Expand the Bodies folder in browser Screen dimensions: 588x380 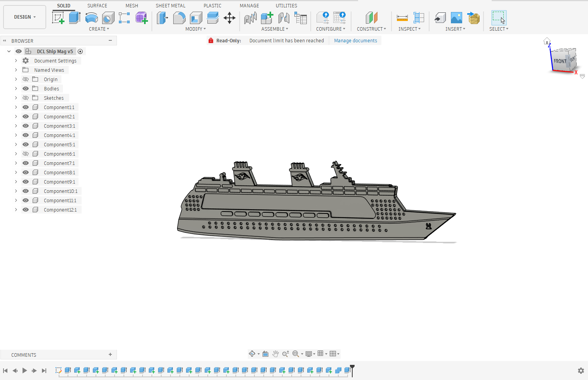pyautogui.click(x=16, y=89)
